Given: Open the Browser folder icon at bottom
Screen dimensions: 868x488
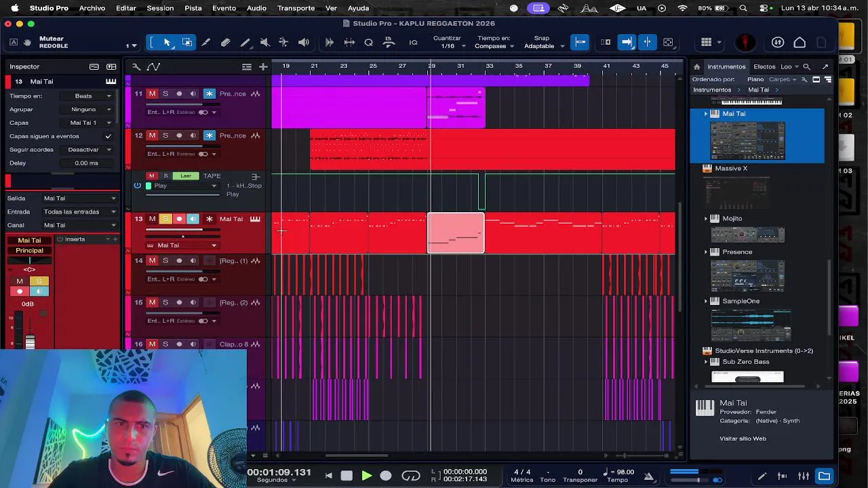Looking at the screenshot, I should click(824, 476).
